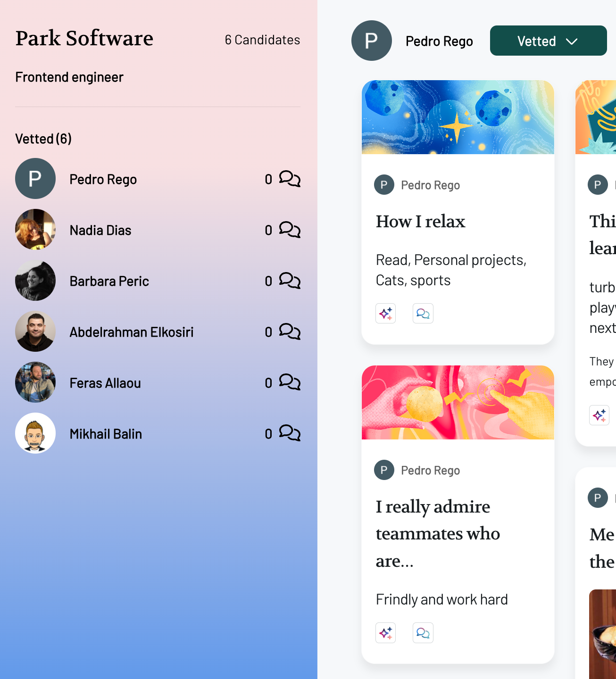Screen dimensions: 616x679
Task: Open comments icon for Nadia Dias
Action: click(290, 230)
